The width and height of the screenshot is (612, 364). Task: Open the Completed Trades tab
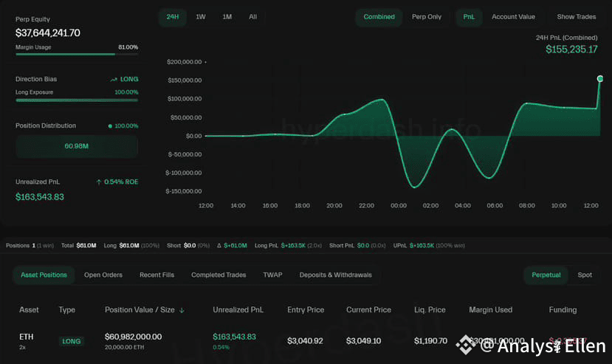coord(219,275)
